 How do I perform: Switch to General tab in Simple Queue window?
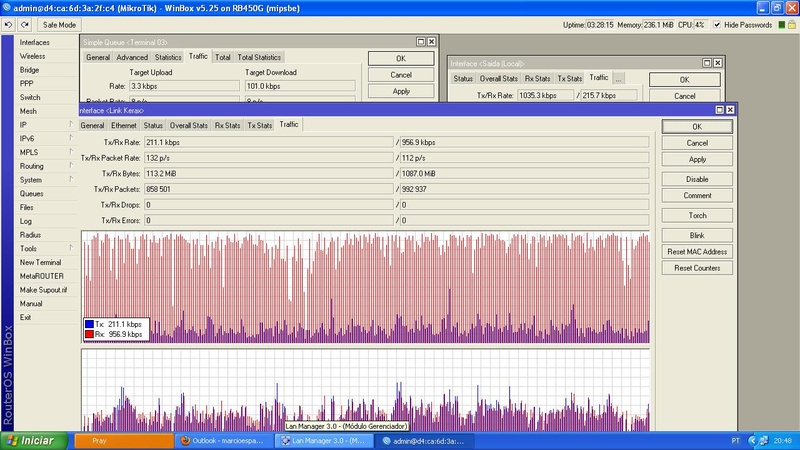coord(97,57)
